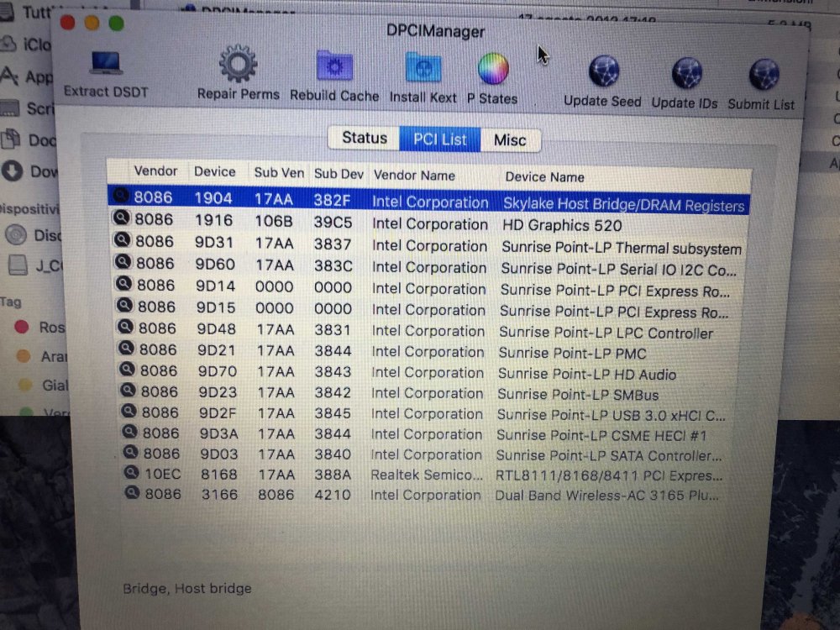Click device ID 9D15 cell
Image resolution: width=840 pixels, height=630 pixels.
pyautogui.click(x=215, y=307)
